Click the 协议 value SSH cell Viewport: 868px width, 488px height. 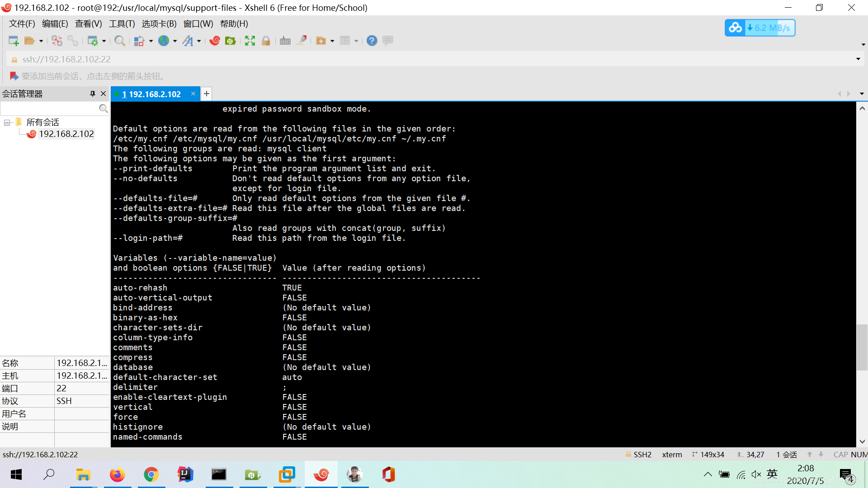[x=81, y=401]
